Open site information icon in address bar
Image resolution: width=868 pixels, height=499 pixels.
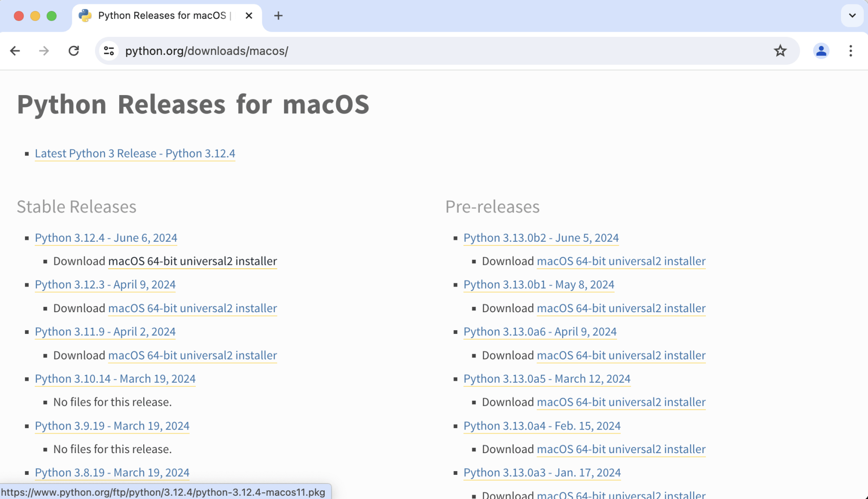pyautogui.click(x=109, y=51)
